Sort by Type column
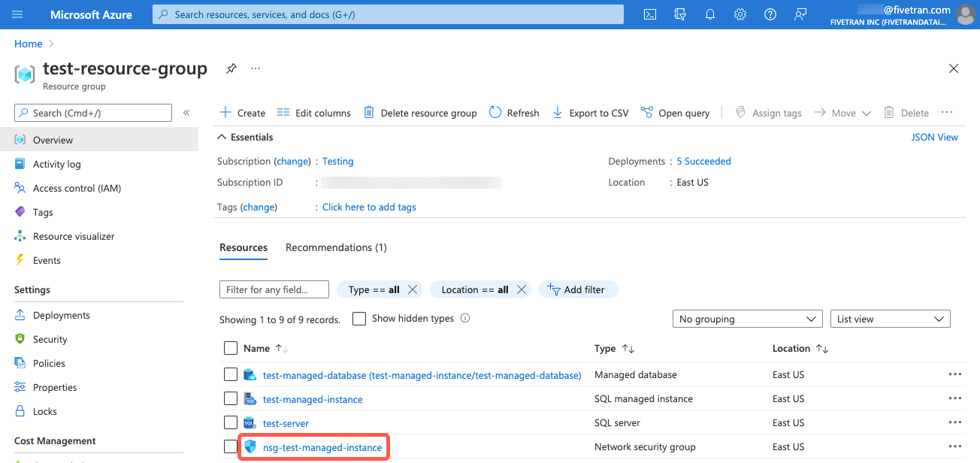The image size is (980, 463). tap(615, 348)
